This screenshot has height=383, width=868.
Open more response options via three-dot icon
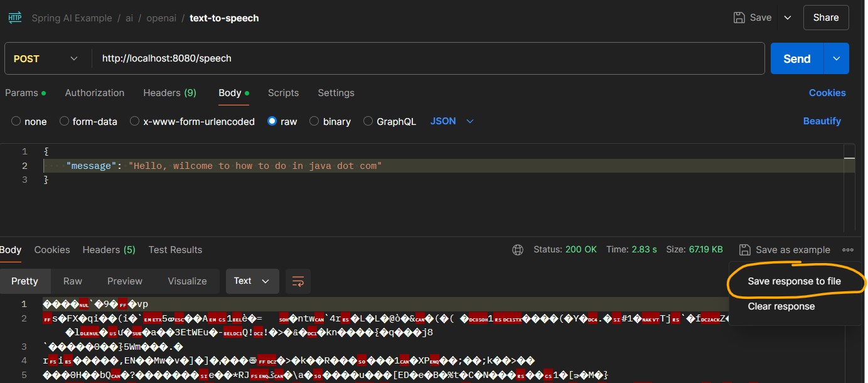click(848, 249)
